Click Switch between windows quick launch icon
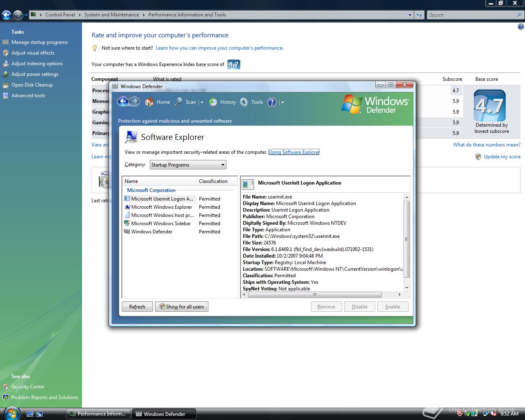Screen dimensions: 525x420 point(39,414)
